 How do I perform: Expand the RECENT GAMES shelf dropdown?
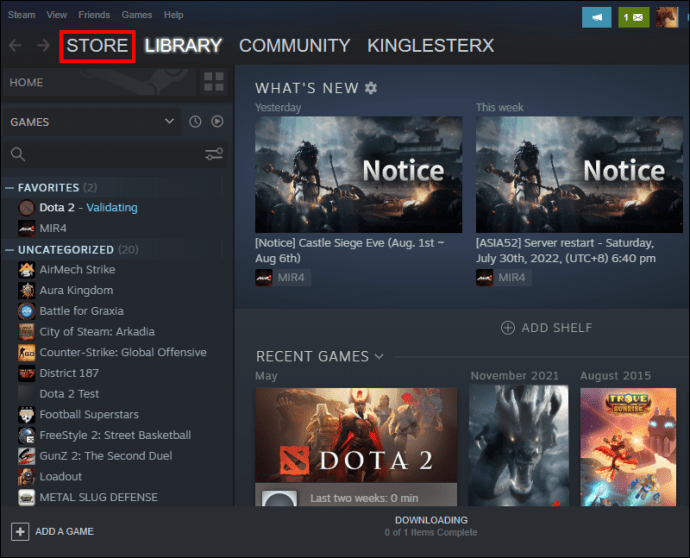click(x=379, y=356)
